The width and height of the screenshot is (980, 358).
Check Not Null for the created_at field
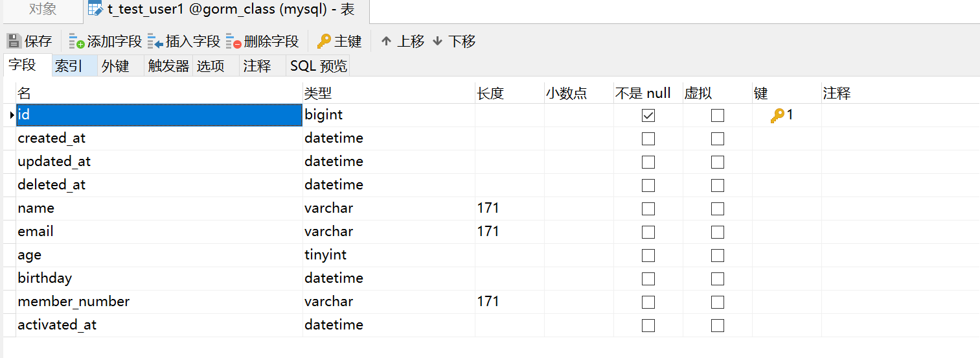point(648,139)
